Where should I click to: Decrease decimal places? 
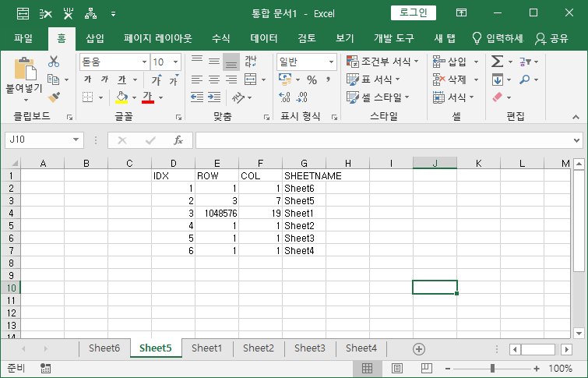(x=302, y=97)
